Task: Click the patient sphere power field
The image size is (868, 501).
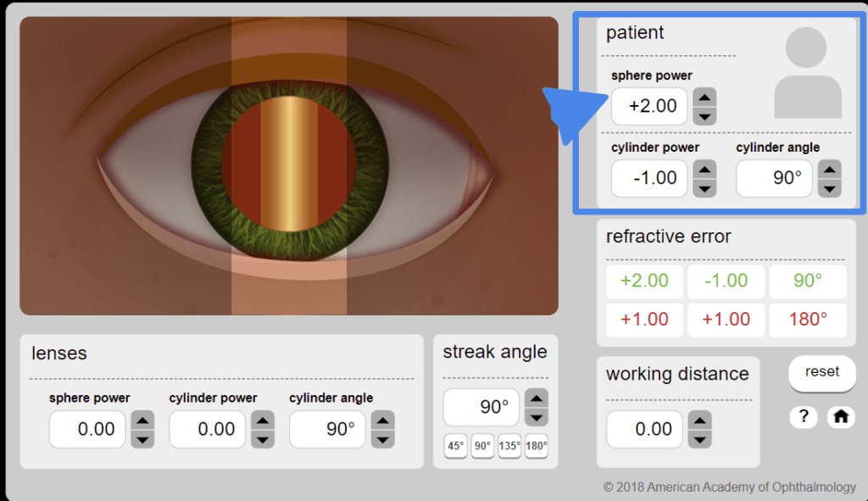Action: point(649,107)
